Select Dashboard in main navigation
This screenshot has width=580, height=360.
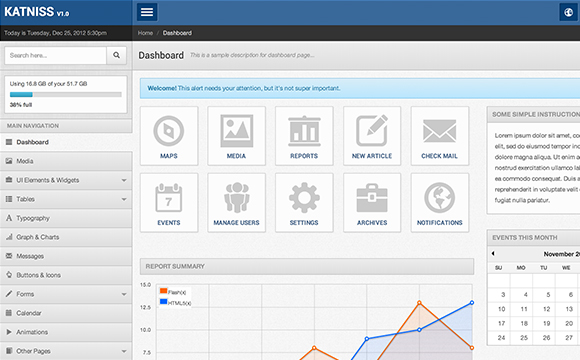tap(66, 142)
